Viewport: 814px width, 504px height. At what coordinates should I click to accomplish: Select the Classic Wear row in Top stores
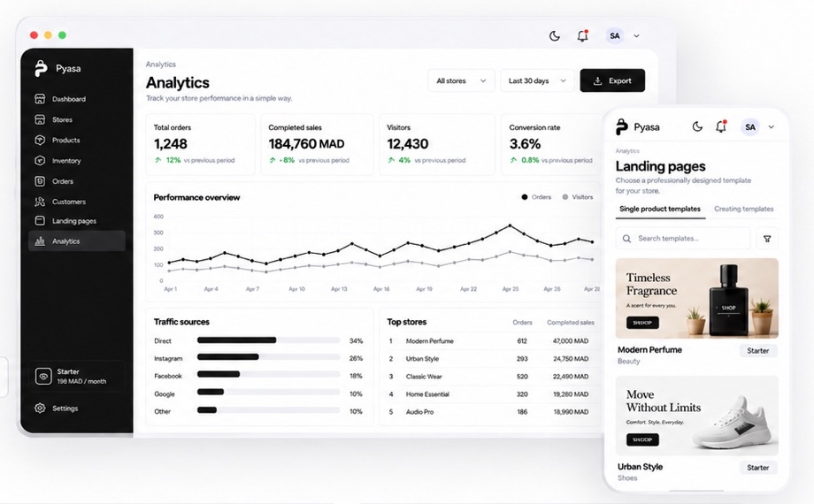(x=490, y=377)
